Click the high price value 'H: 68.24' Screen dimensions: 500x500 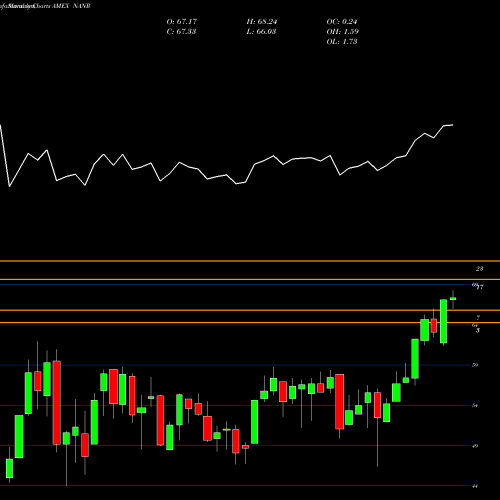[262, 22]
